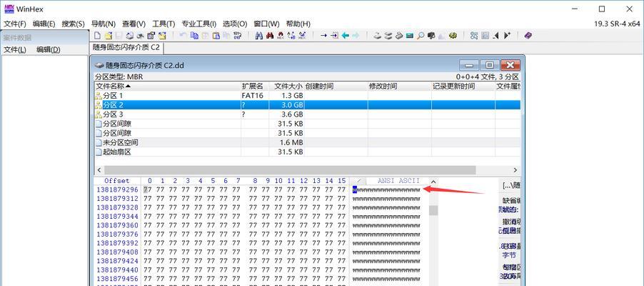This screenshot has width=644, height=286.
Task: Click the pencil icon beside ANSI ASCII
Action: point(358,181)
